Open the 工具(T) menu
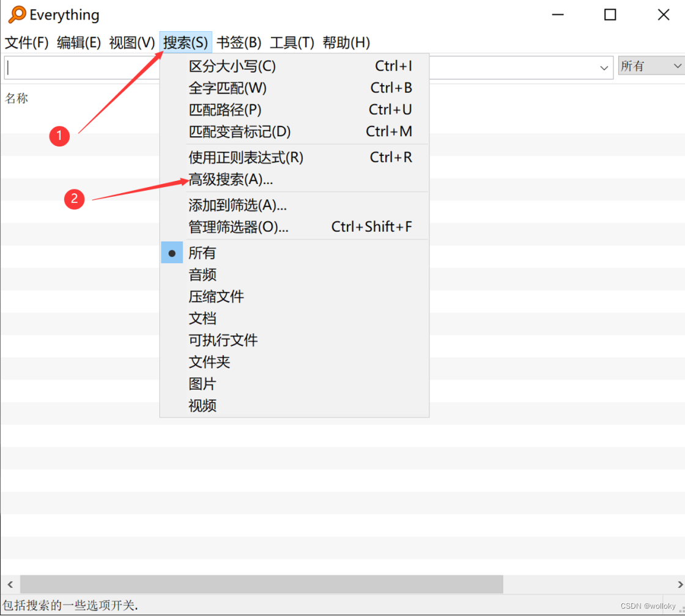685x616 pixels. point(292,42)
